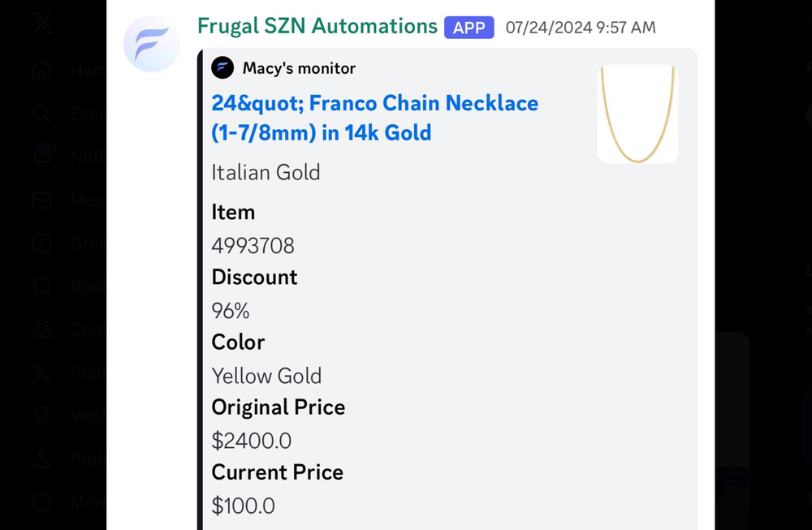Select the Explore magnifying glass icon
The height and width of the screenshot is (530, 812).
[x=41, y=114]
